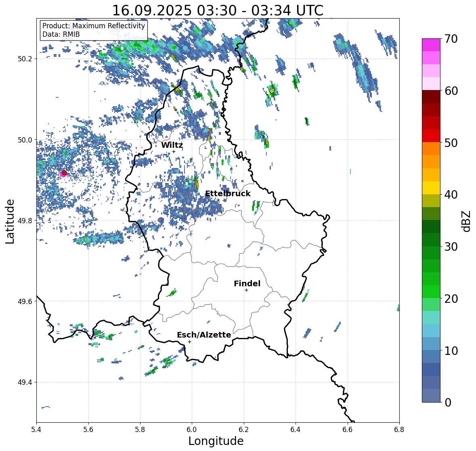Click the Findel station label
476x451 pixels.
click(247, 283)
